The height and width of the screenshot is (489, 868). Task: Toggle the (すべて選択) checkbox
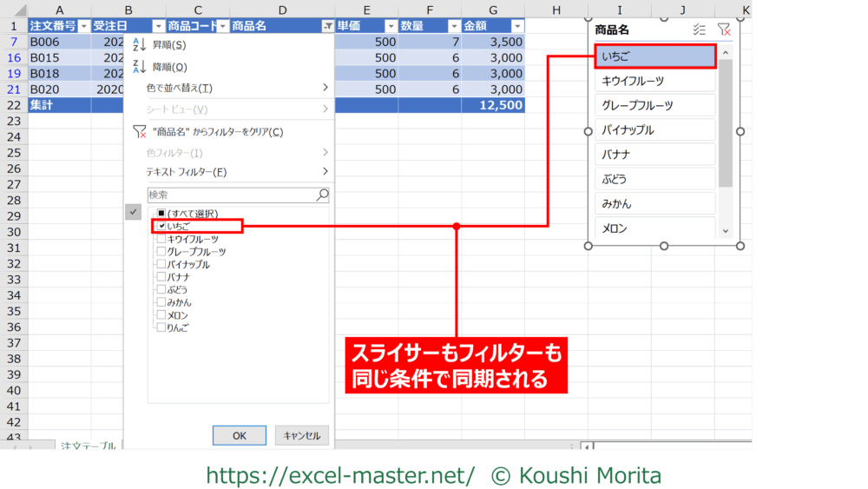pyautogui.click(x=161, y=214)
